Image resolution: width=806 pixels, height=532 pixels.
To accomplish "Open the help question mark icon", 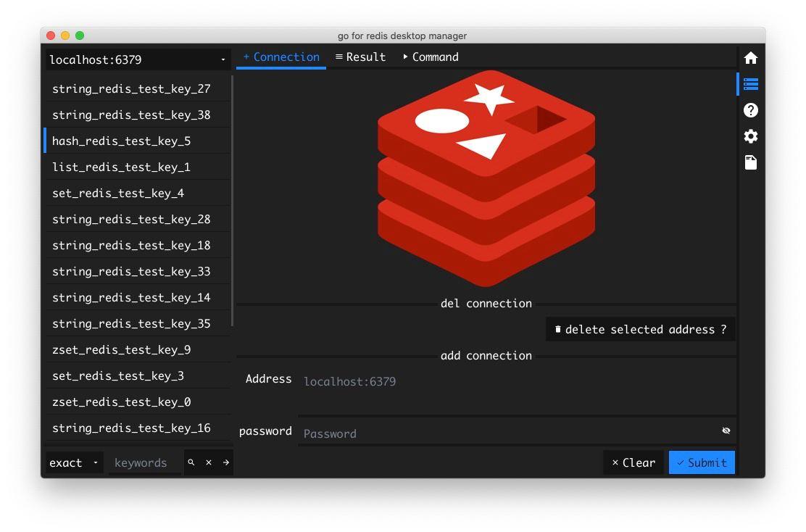I will pyautogui.click(x=750, y=110).
